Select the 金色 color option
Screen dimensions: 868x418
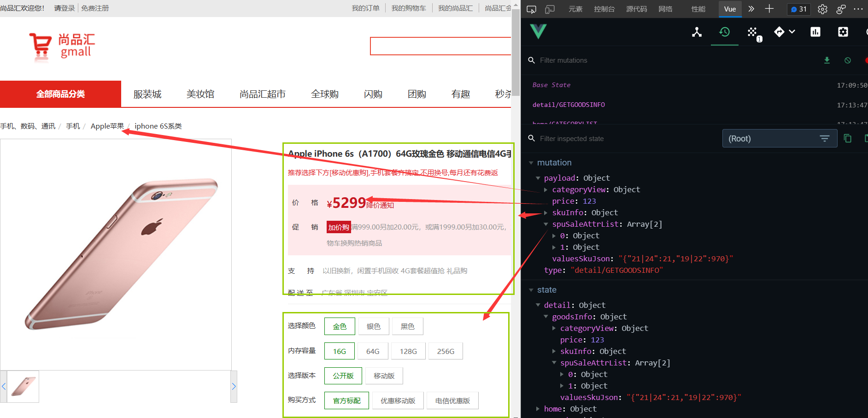point(340,326)
